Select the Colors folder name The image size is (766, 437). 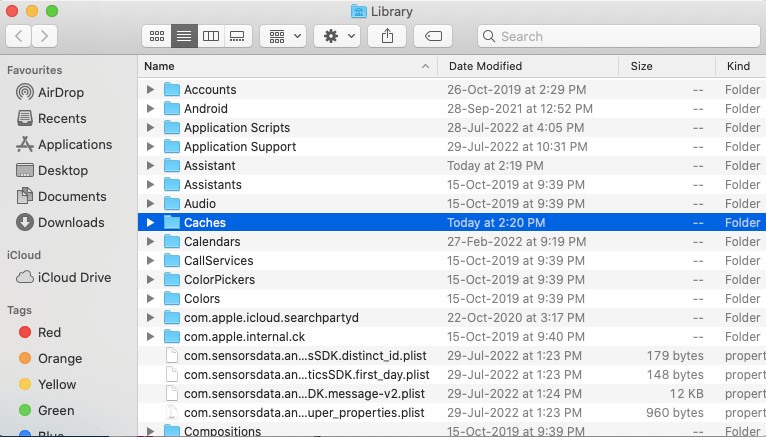pyautogui.click(x=202, y=299)
